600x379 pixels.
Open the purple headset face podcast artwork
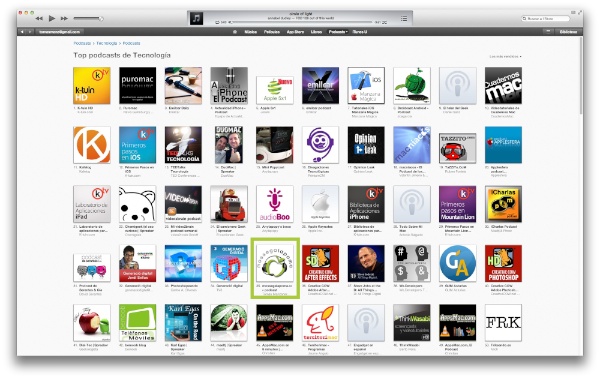pyautogui.click(x=320, y=145)
